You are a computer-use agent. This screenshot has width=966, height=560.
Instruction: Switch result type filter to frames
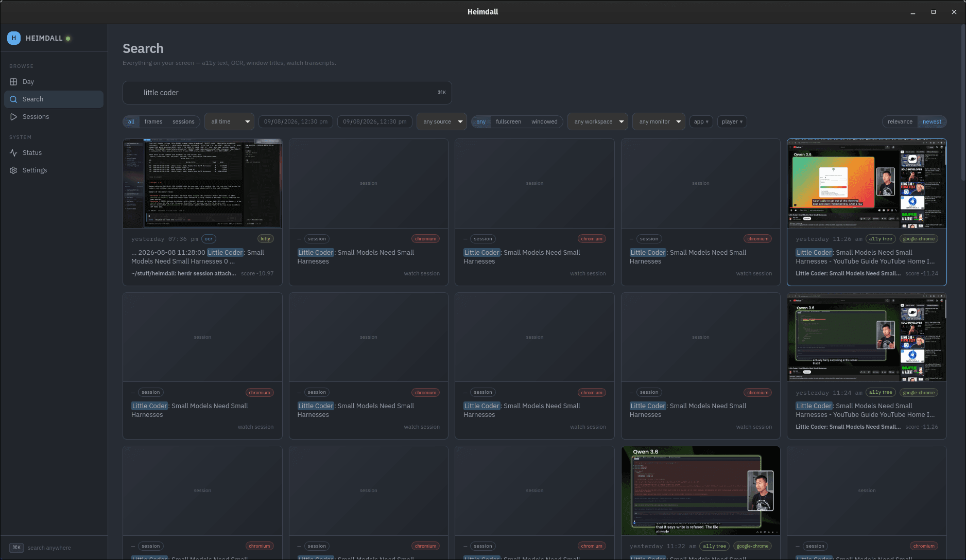[153, 122]
